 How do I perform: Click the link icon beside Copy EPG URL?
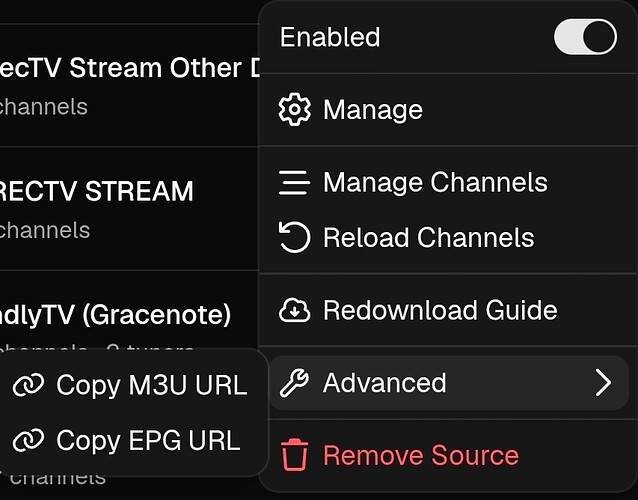click(x=28, y=440)
